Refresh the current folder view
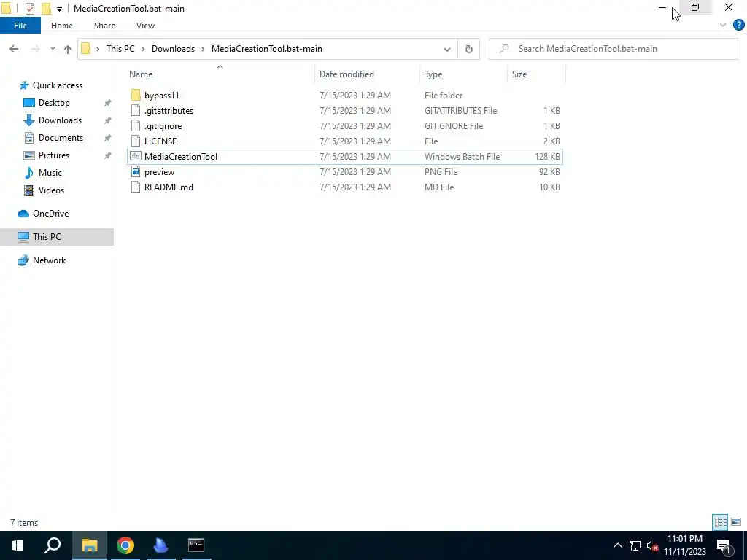The width and height of the screenshot is (747, 560). point(469,49)
